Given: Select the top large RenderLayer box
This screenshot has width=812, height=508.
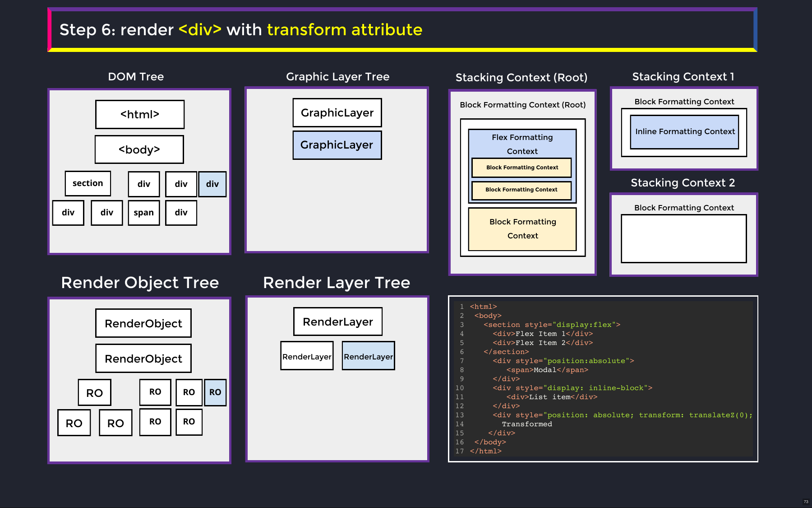Looking at the screenshot, I should click(338, 322).
